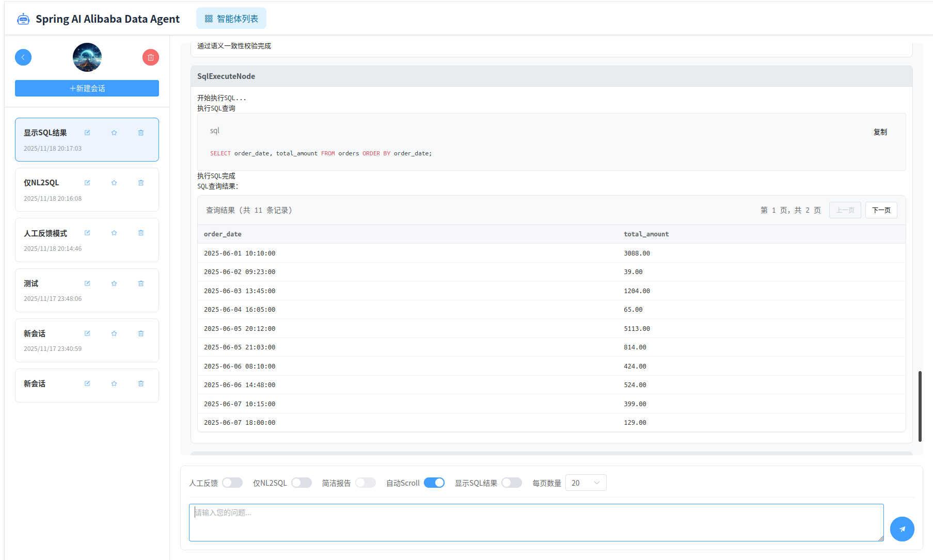This screenshot has width=933, height=560.
Task: Rename 显示SQL结果 session via its pencil icon
Action: click(x=87, y=132)
